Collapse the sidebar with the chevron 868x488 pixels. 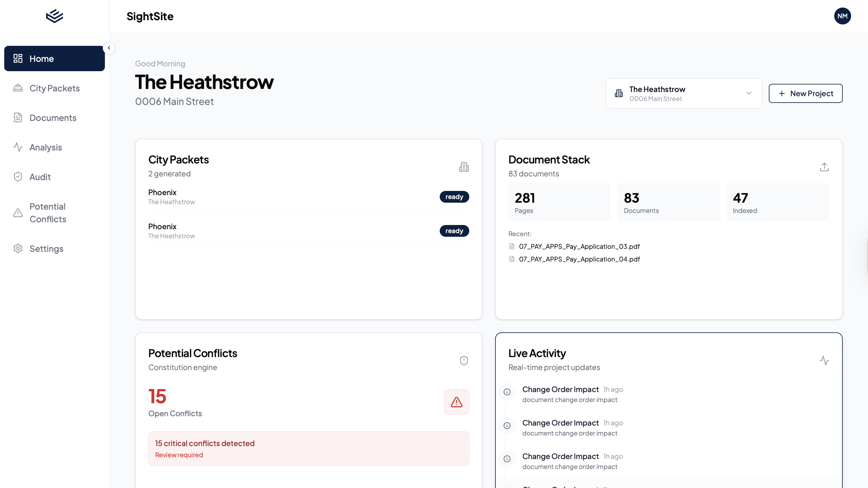109,48
